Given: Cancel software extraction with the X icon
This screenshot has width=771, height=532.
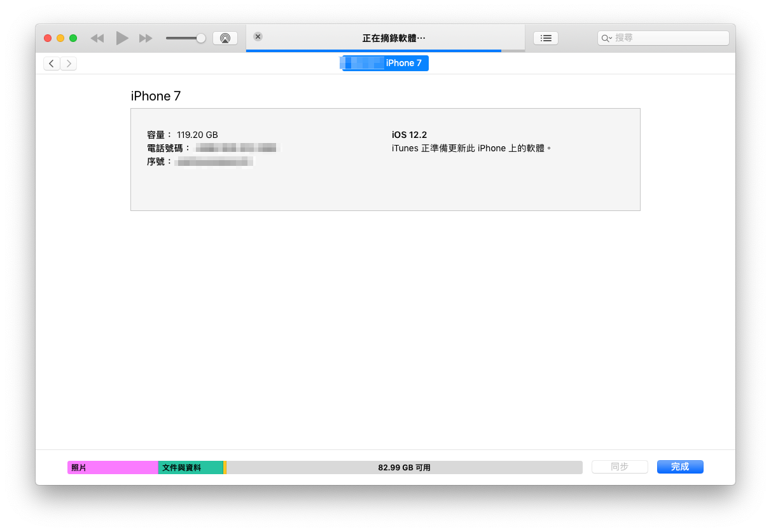Looking at the screenshot, I should click(258, 37).
